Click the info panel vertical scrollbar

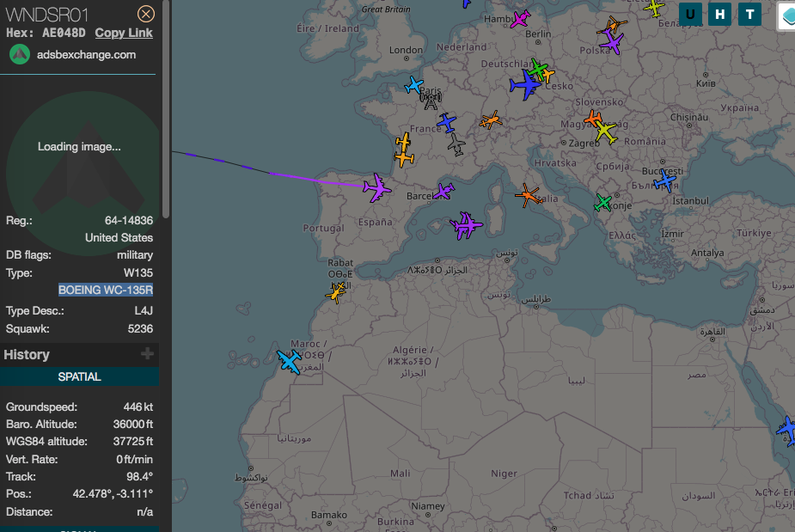coord(166,109)
